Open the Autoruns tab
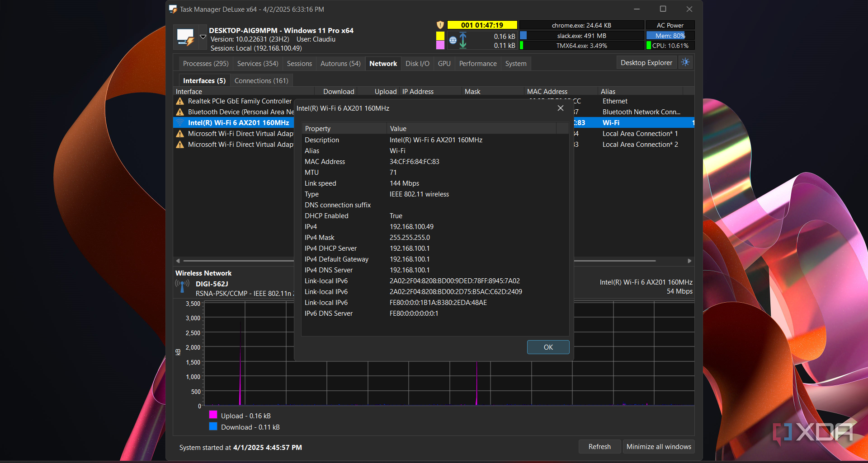 pyautogui.click(x=340, y=63)
